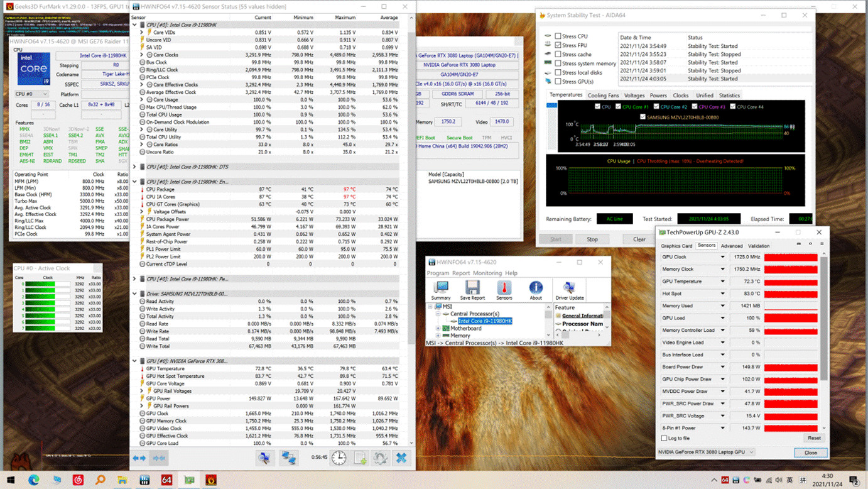Toggle CPU Core #1 graph checkbox in AIDA64
868x489 pixels.
pos(618,107)
